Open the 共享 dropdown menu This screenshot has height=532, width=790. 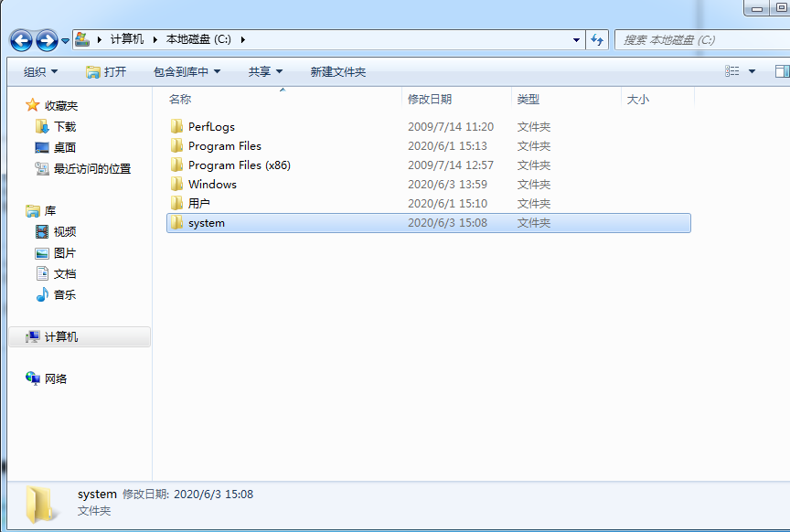pos(265,71)
